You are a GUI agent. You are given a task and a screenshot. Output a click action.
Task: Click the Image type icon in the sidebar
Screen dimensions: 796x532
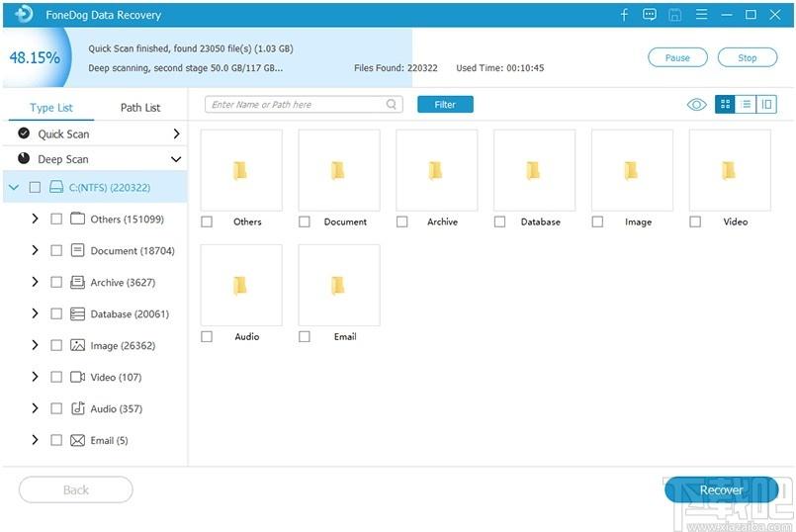point(78,345)
